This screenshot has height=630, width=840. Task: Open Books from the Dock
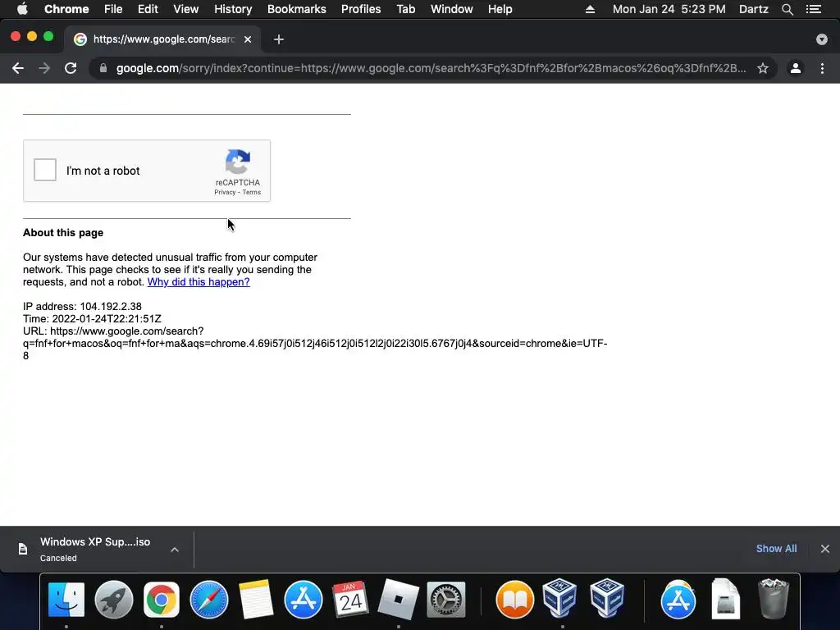tap(515, 600)
